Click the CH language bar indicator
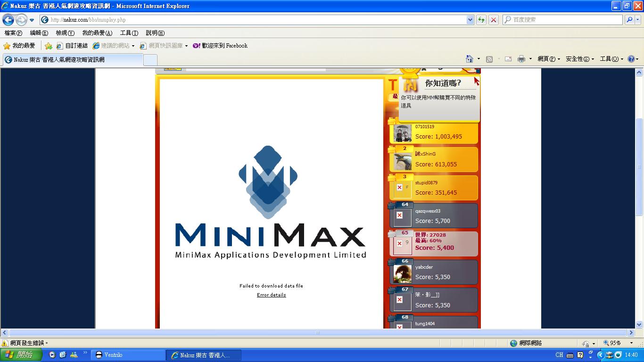 [559, 355]
